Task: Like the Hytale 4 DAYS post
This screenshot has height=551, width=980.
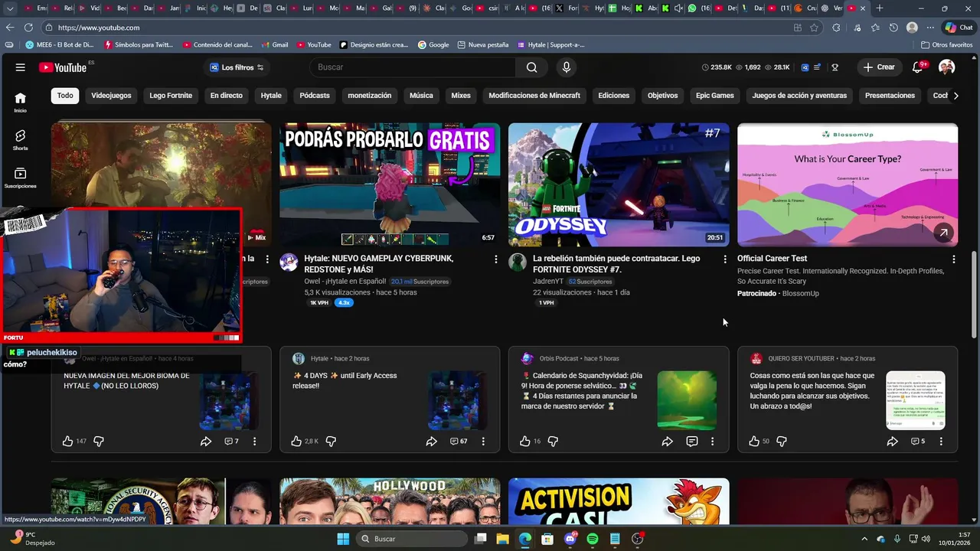Action: tap(296, 442)
